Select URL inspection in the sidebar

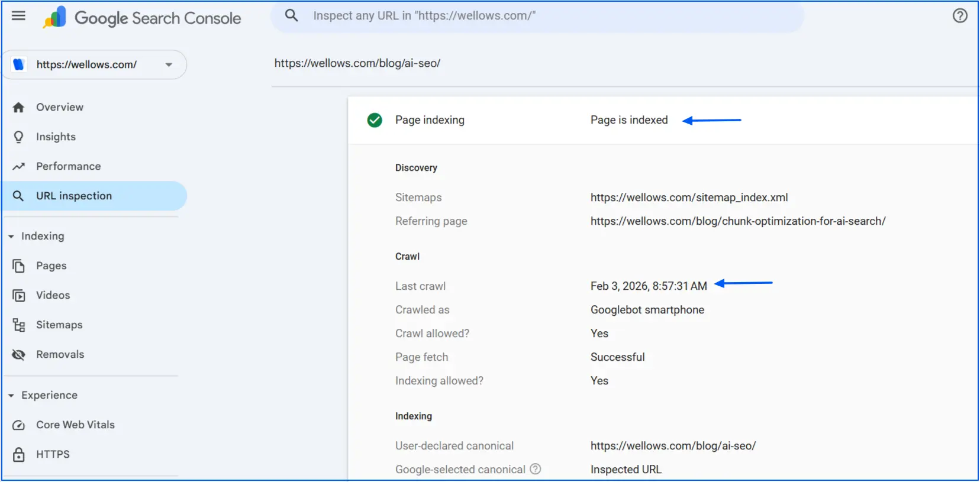95,196
